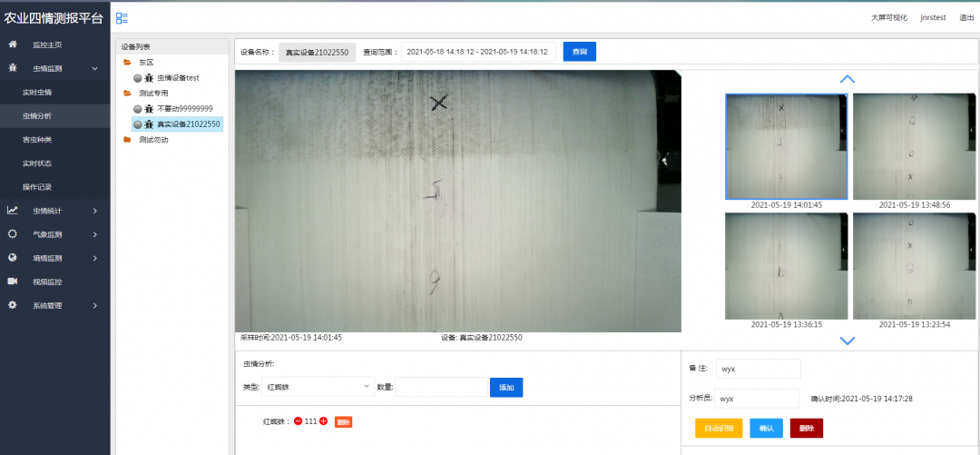Image resolution: width=980 pixels, height=455 pixels.
Task: Click the blue 添加 button
Action: tap(506, 388)
